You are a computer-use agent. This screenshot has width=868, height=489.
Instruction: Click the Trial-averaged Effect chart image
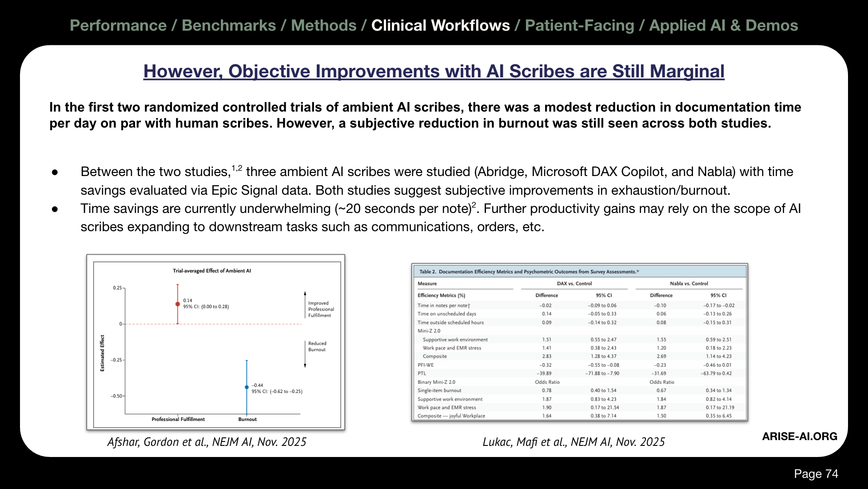click(216, 342)
